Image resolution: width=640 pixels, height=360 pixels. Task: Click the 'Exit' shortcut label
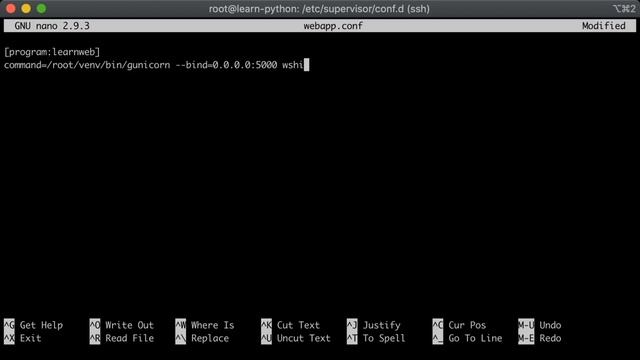(x=31, y=338)
